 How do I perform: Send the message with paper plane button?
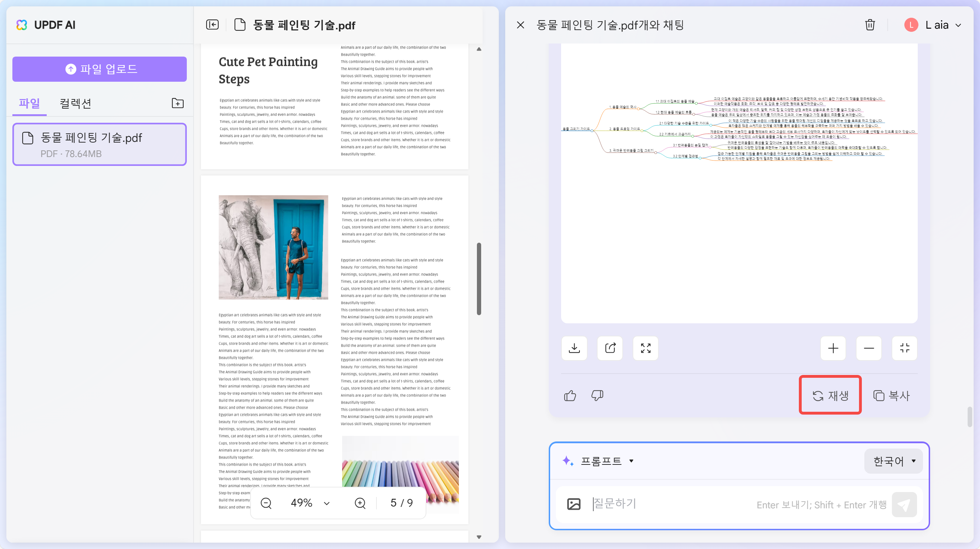click(x=904, y=505)
